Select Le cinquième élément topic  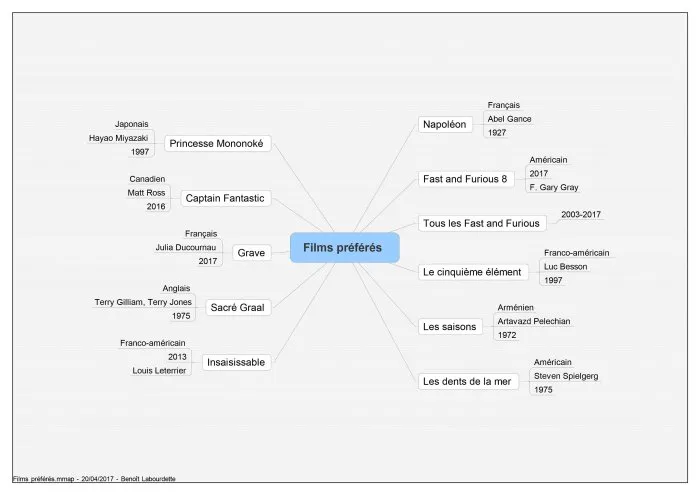[472, 272]
